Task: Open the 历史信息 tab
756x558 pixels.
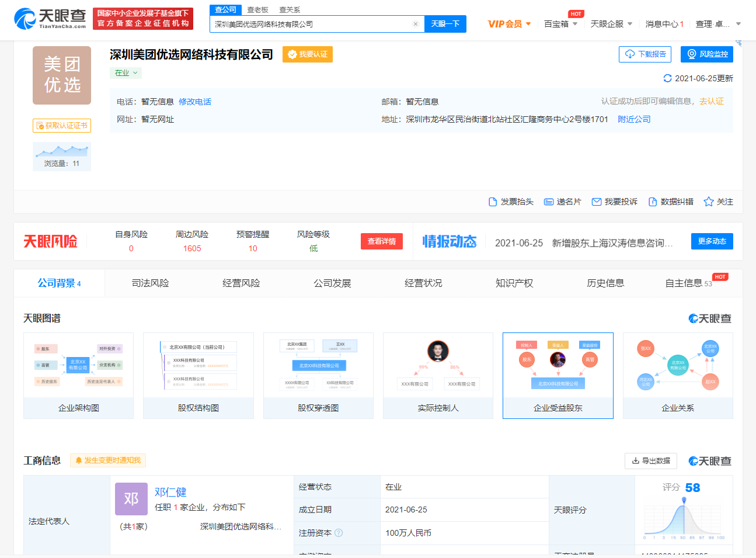Action: [606, 283]
